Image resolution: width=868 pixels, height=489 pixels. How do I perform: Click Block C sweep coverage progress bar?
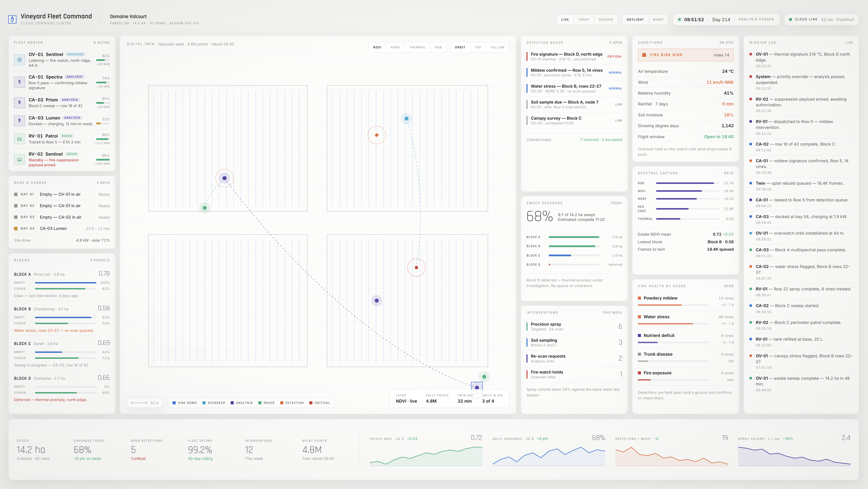point(574,255)
